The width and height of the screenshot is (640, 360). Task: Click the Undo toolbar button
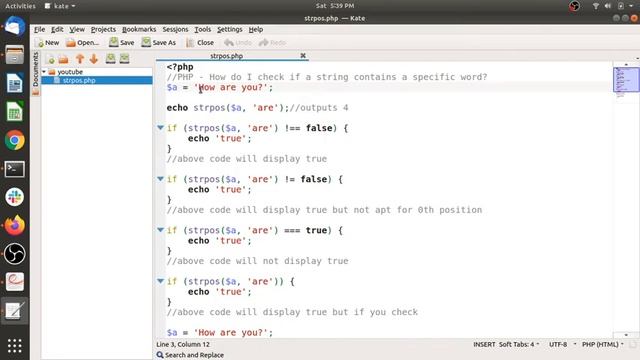[x=238, y=42]
